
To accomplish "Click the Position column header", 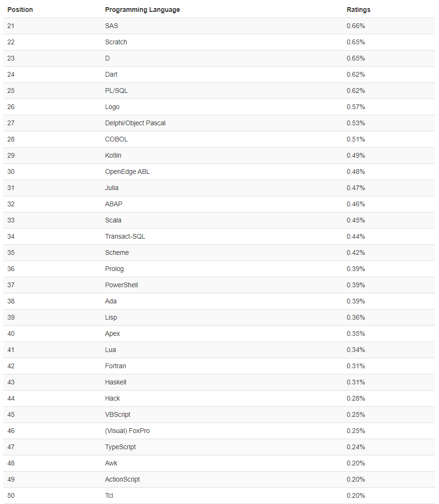I will pos(20,10).
